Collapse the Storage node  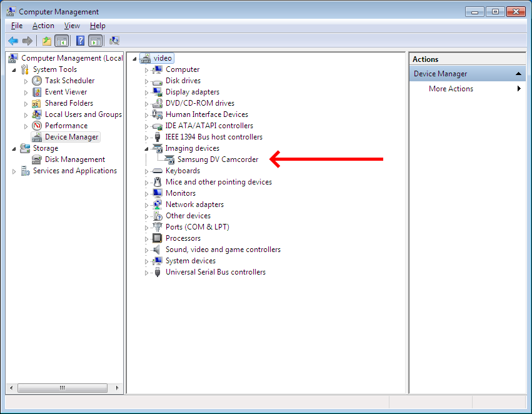tap(14, 149)
